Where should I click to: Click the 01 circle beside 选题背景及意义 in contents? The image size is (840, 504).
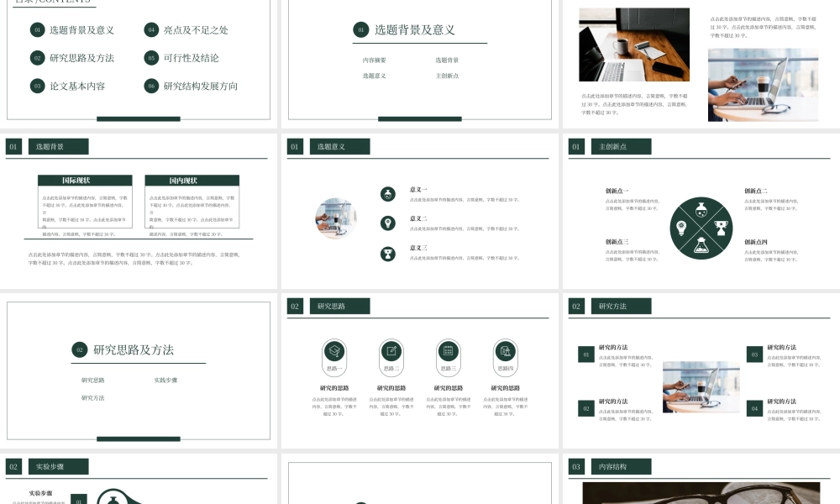pos(38,30)
